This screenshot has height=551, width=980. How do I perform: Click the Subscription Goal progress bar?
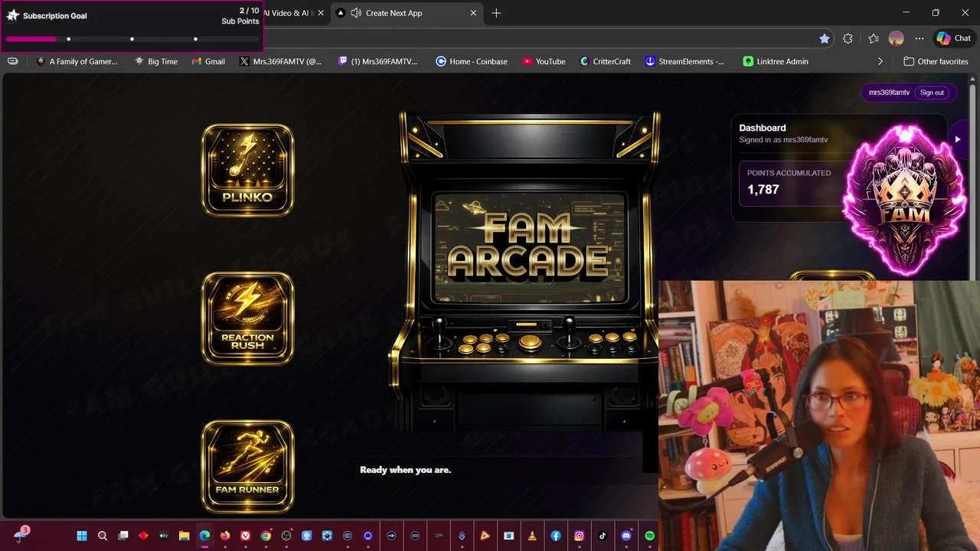coord(132,39)
